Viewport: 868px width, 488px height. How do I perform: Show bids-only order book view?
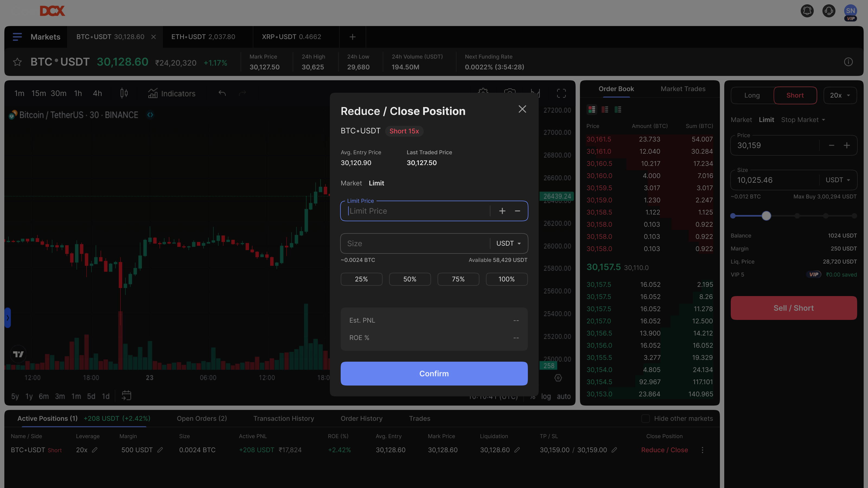(618, 110)
